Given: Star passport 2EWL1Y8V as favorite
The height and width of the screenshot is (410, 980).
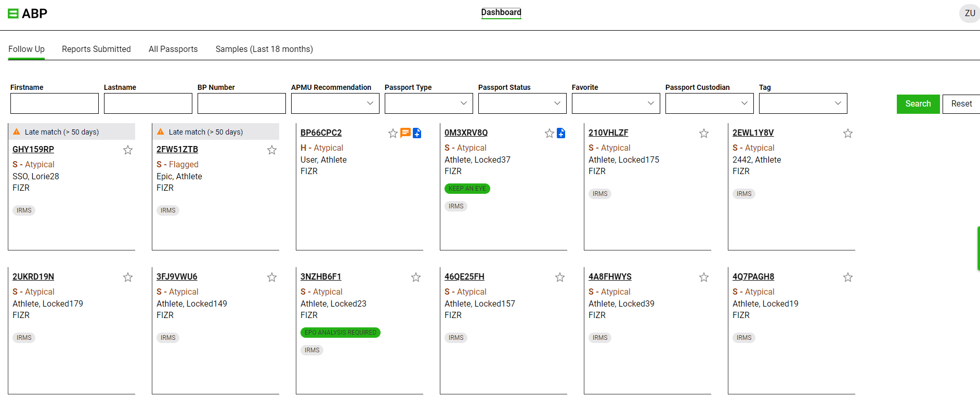Looking at the screenshot, I should pos(848,134).
